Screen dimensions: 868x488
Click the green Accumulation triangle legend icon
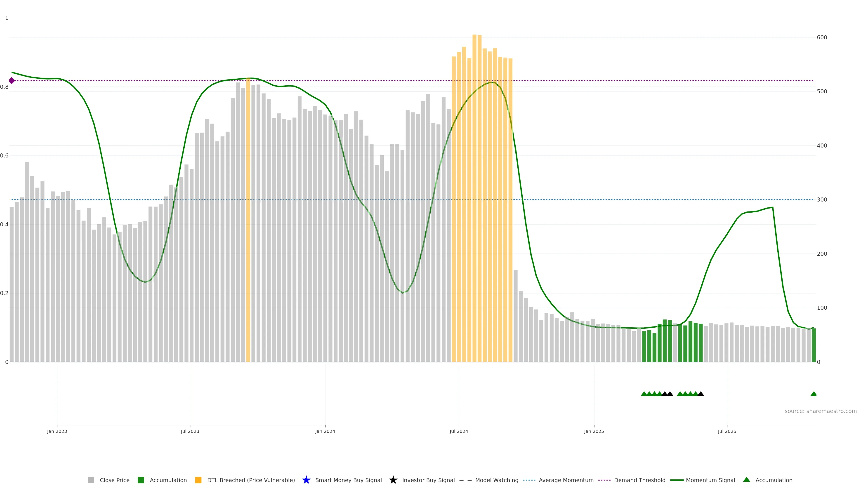tap(746, 480)
